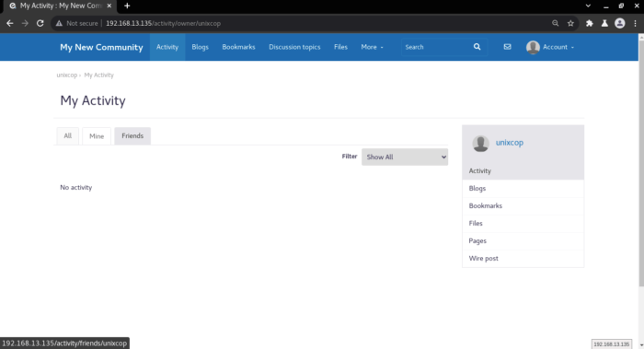Click the browser zoom magnifier icon

(556, 23)
